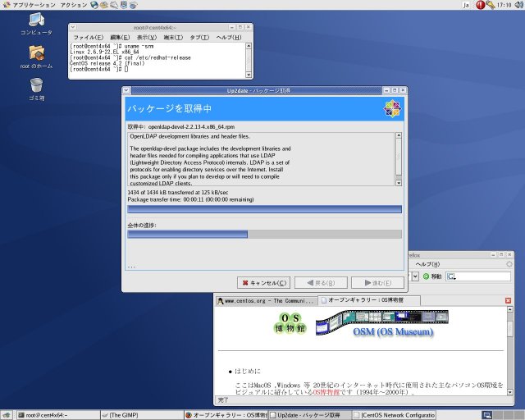Select root@cent4x64 taskbar button
Viewport: 525px width, 420px height.
(x=58, y=415)
